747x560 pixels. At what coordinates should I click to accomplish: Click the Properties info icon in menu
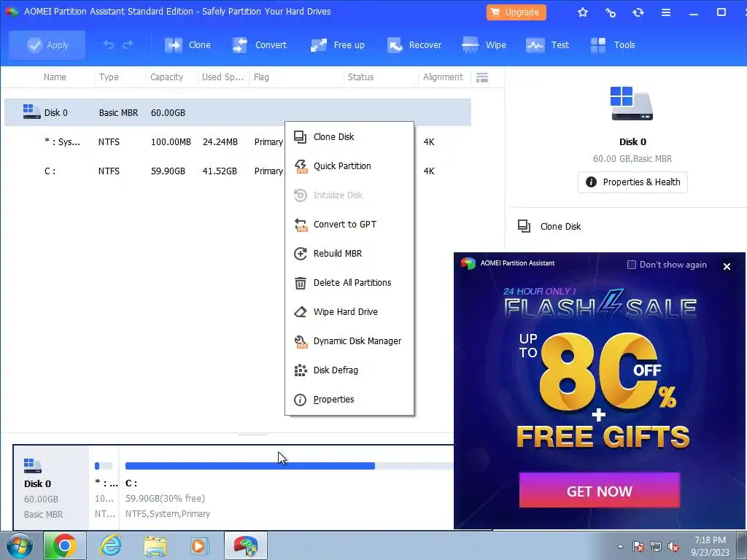pos(300,400)
